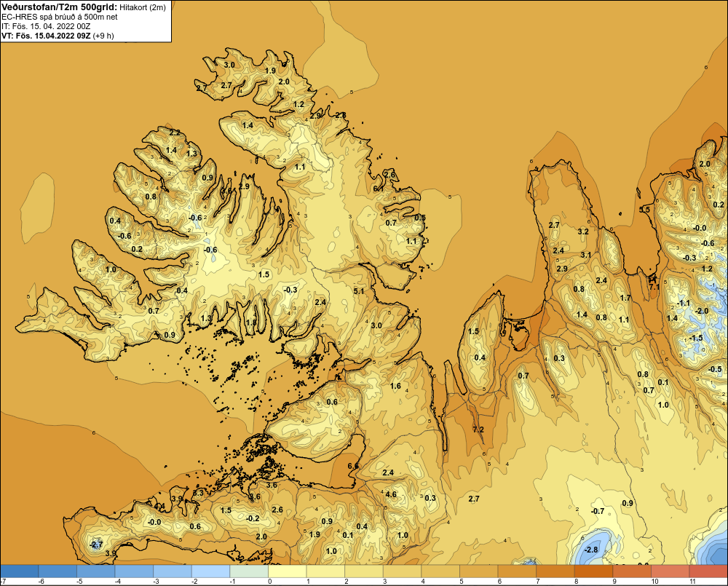Click the 3.2 temperature value on the map
This screenshot has height=586, width=728.
[583, 231]
